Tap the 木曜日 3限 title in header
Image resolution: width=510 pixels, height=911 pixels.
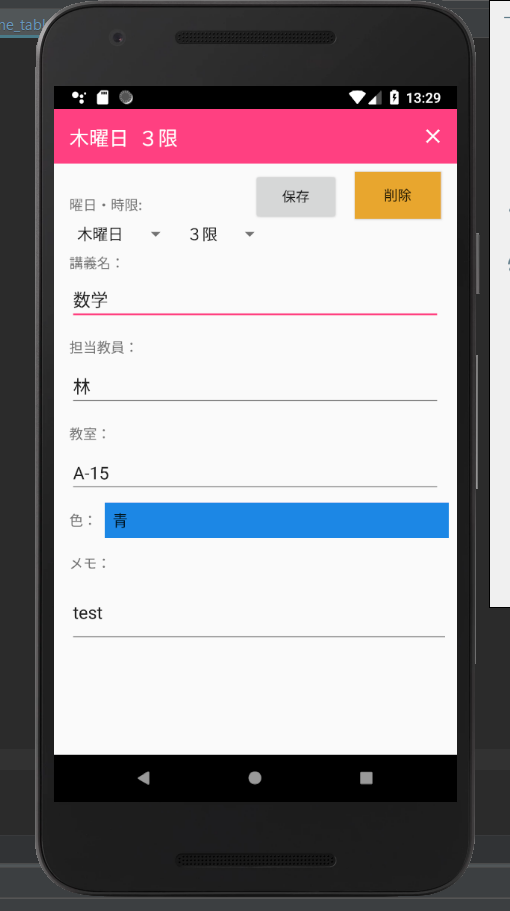click(x=123, y=139)
